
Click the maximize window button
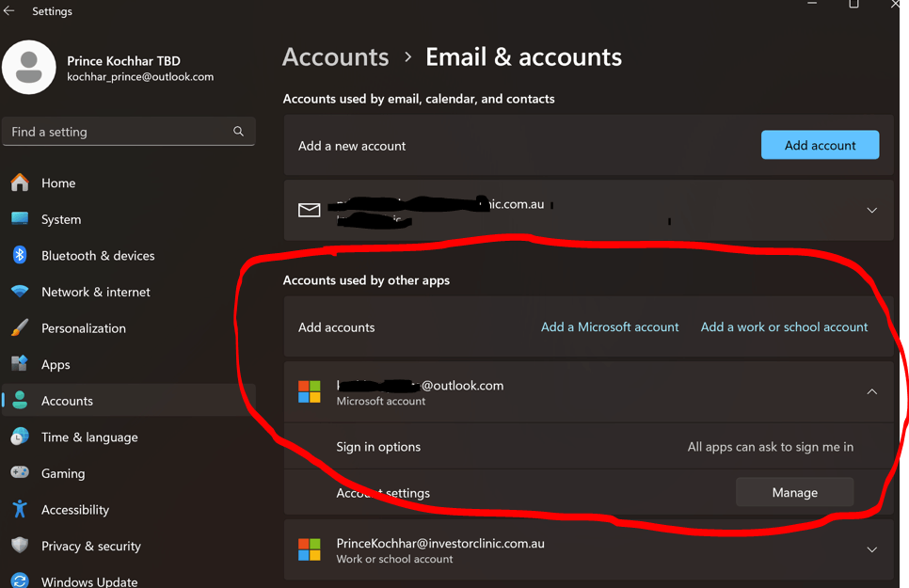tap(853, 4)
